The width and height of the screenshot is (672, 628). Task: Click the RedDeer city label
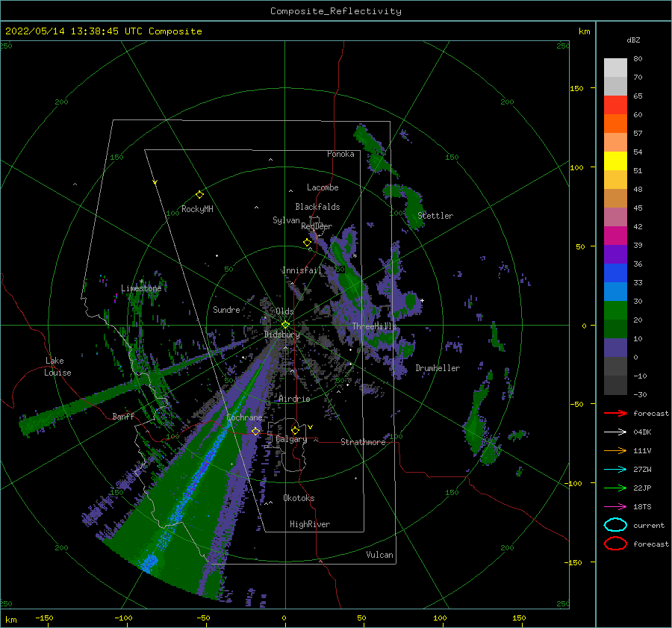[x=317, y=226]
